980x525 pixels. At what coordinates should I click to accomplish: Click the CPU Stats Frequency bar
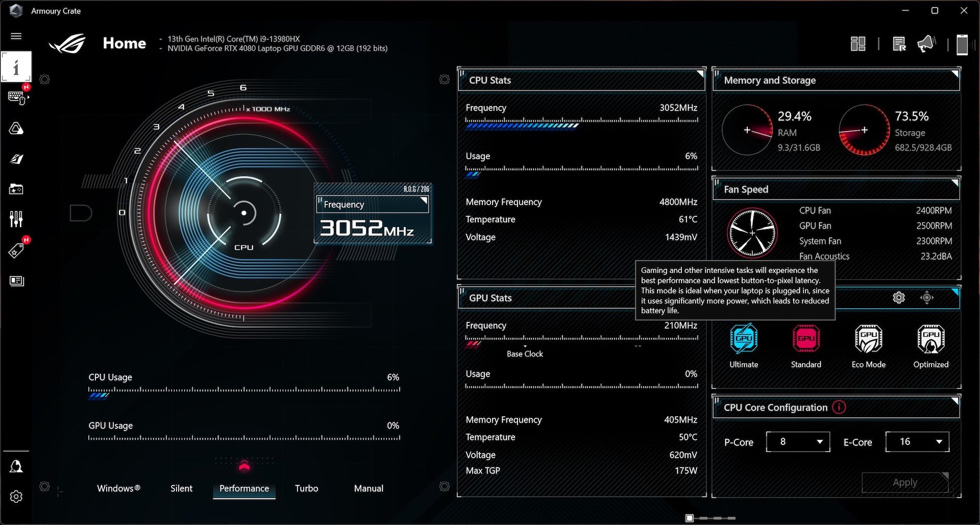tap(581, 123)
